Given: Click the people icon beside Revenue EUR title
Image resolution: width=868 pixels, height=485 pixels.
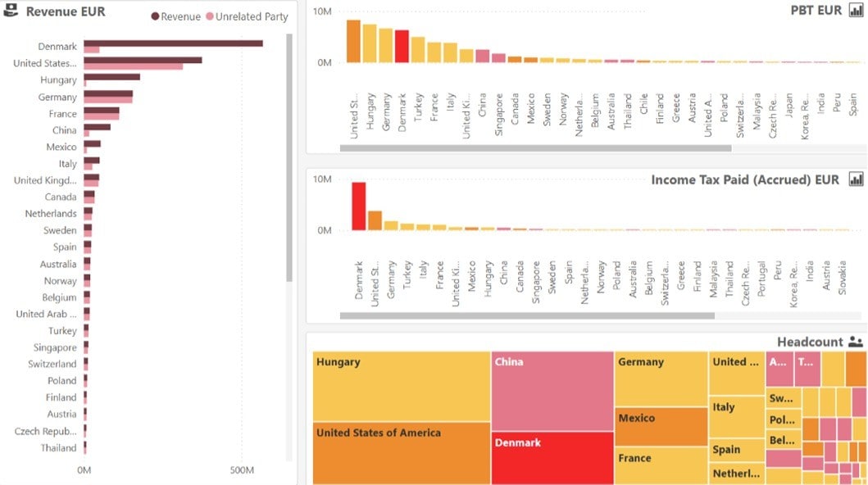Looking at the screenshot, I should [x=11, y=11].
